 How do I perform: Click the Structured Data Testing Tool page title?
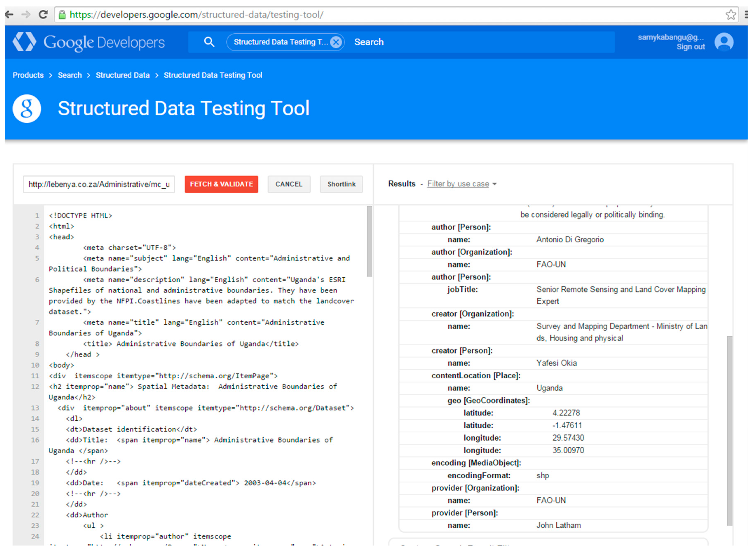click(x=184, y=108)
